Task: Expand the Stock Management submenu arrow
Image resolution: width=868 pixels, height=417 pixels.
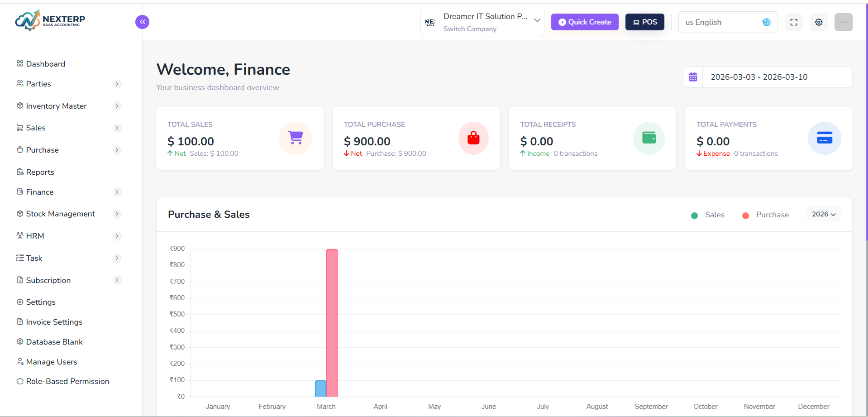Action: (x=117, y=214)
